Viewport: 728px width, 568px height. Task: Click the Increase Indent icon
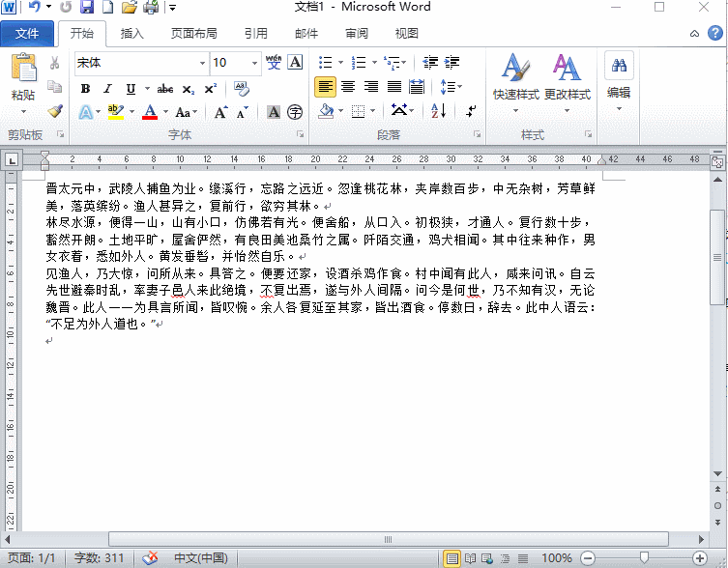coord(450,63)
